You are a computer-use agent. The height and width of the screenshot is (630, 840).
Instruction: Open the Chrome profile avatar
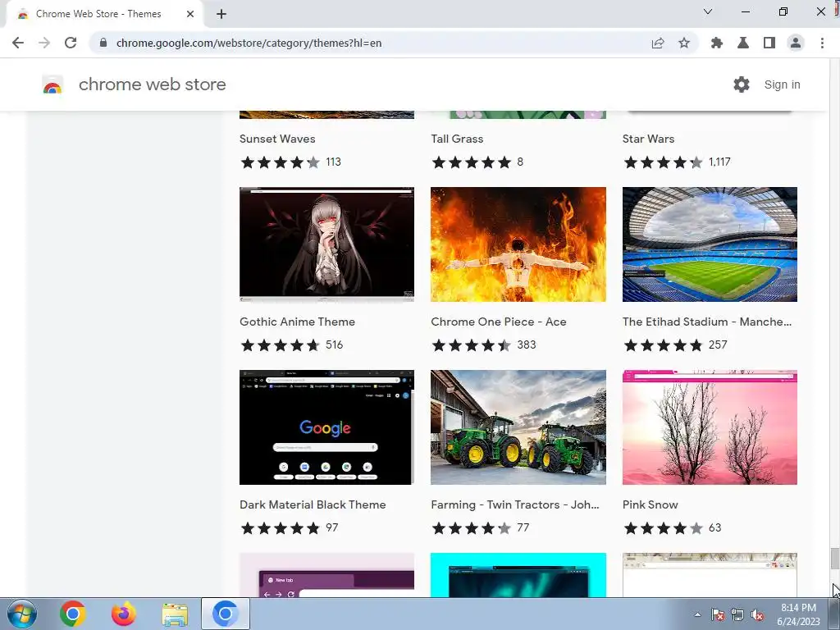[796, 43]
